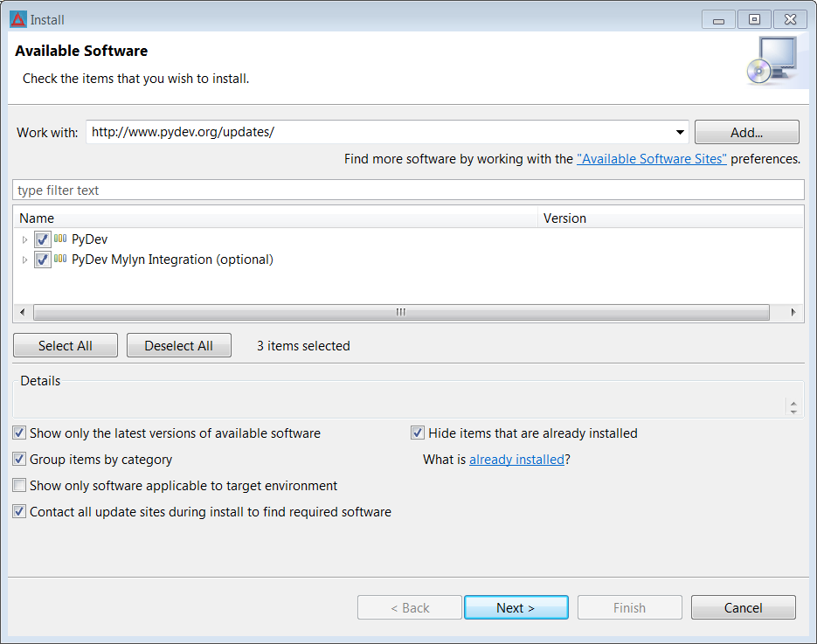Uncheck Contact all update sites during install
The height and width of the screenshot is (644, 817).
(19, 512)
